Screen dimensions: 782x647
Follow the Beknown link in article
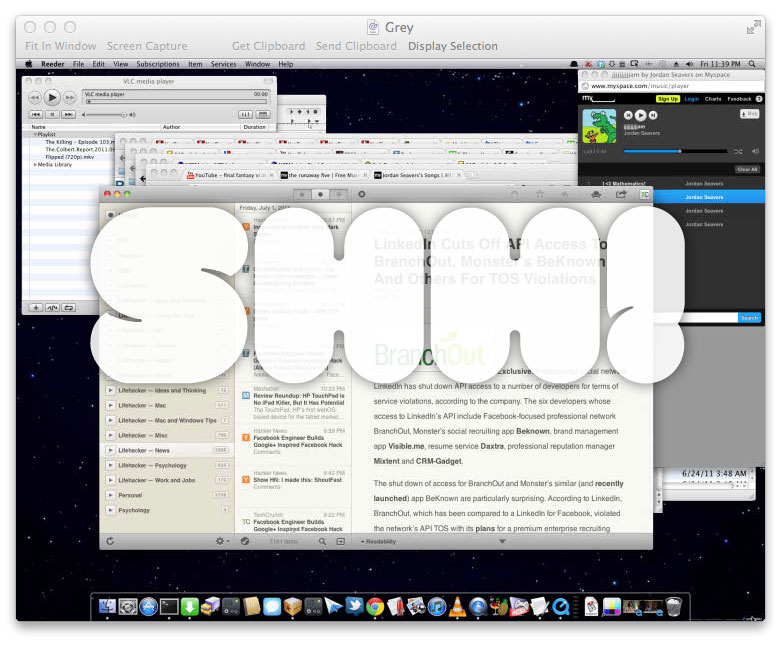[x=533, y=431]
